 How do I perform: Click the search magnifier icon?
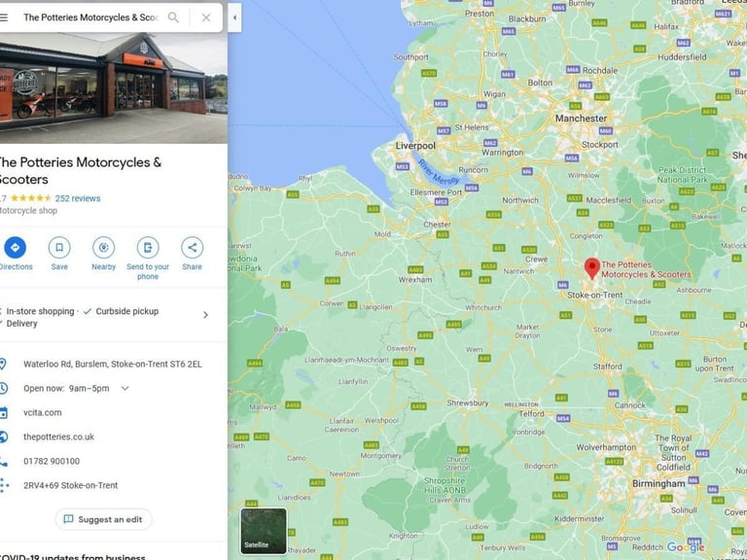173,17
